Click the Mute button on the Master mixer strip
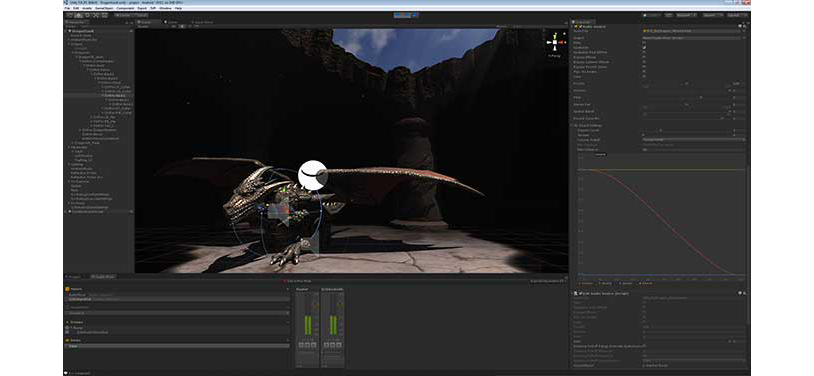The image size is (814, 376). (x=307, y=345)
